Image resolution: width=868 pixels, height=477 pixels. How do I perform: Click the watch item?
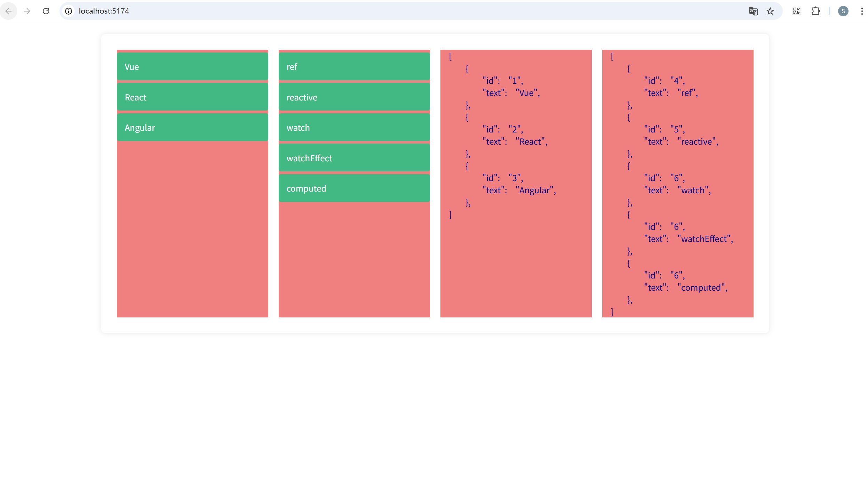pyautogui.click(x=354, y=128)
